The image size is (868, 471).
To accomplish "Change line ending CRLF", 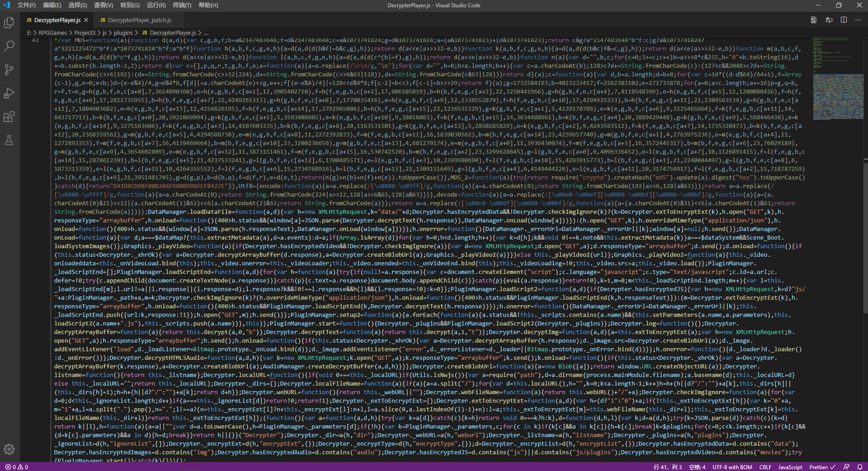I will (765, 467).
